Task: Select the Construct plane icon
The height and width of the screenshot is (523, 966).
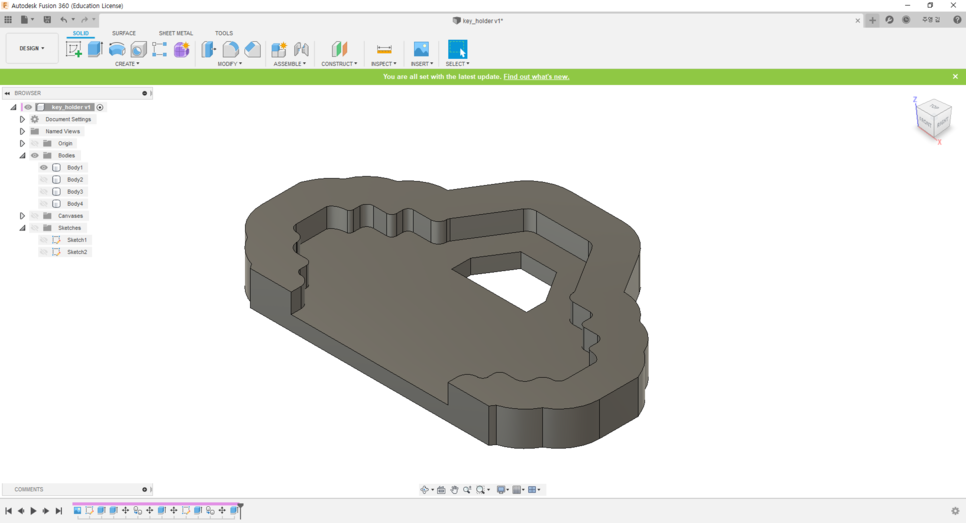Action: point(339,49)
